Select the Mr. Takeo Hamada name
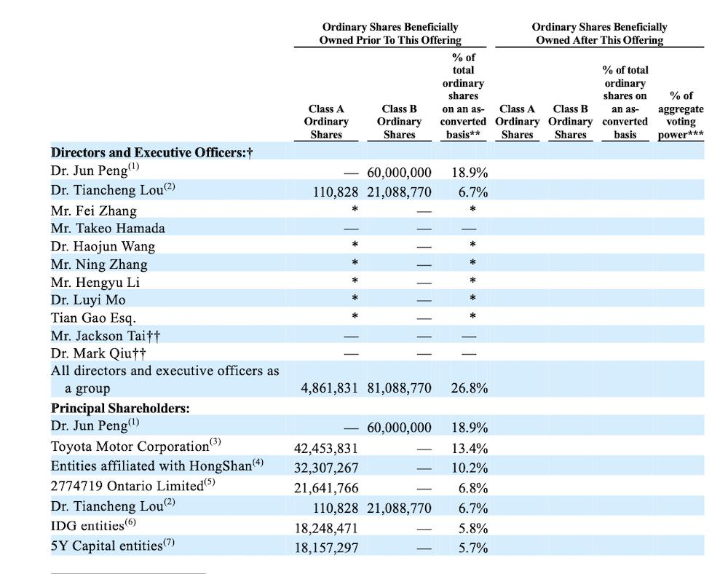 (108, 228)
